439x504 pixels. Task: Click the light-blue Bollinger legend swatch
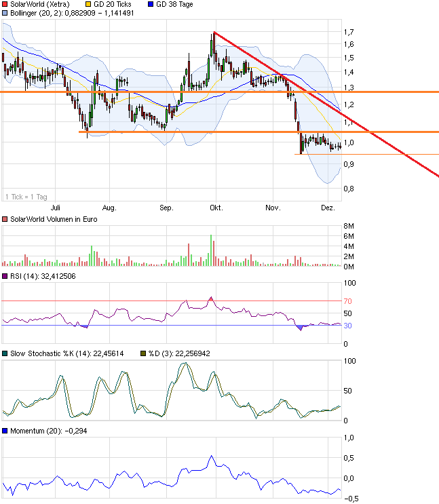click(5, 13)
